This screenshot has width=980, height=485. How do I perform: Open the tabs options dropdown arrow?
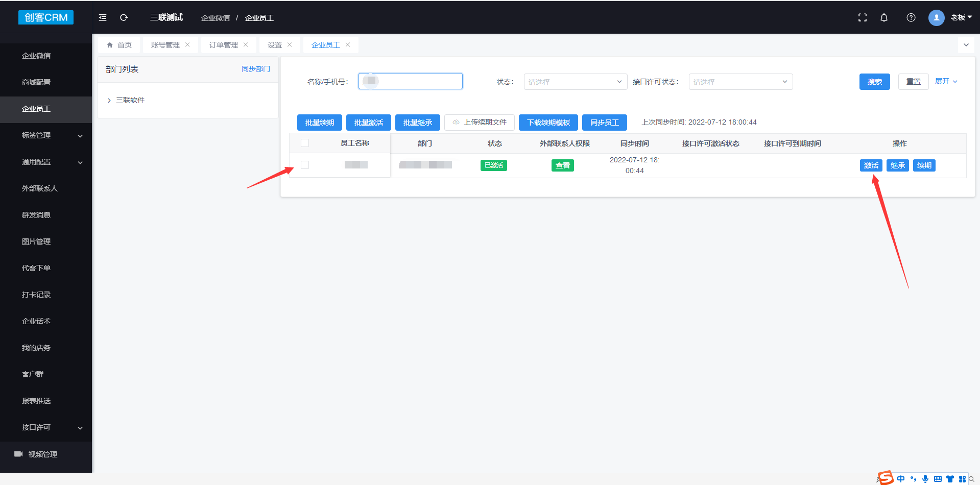[966, 45]
